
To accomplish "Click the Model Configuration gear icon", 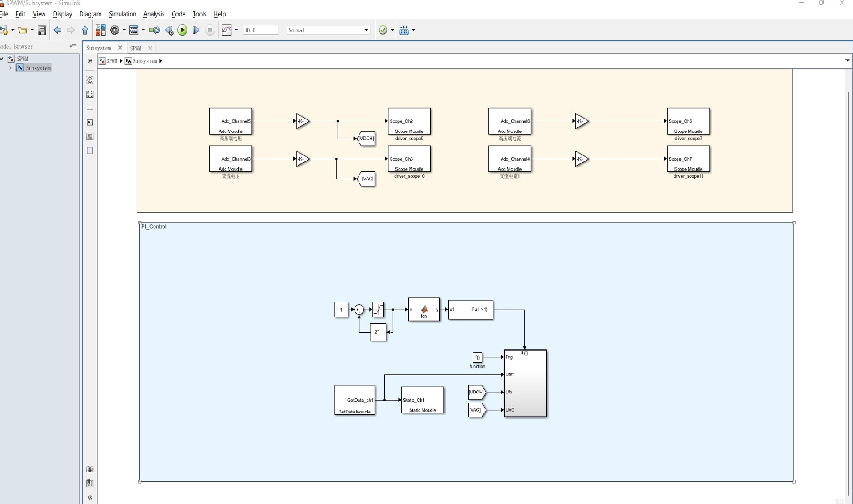I will tap(115, 30).
